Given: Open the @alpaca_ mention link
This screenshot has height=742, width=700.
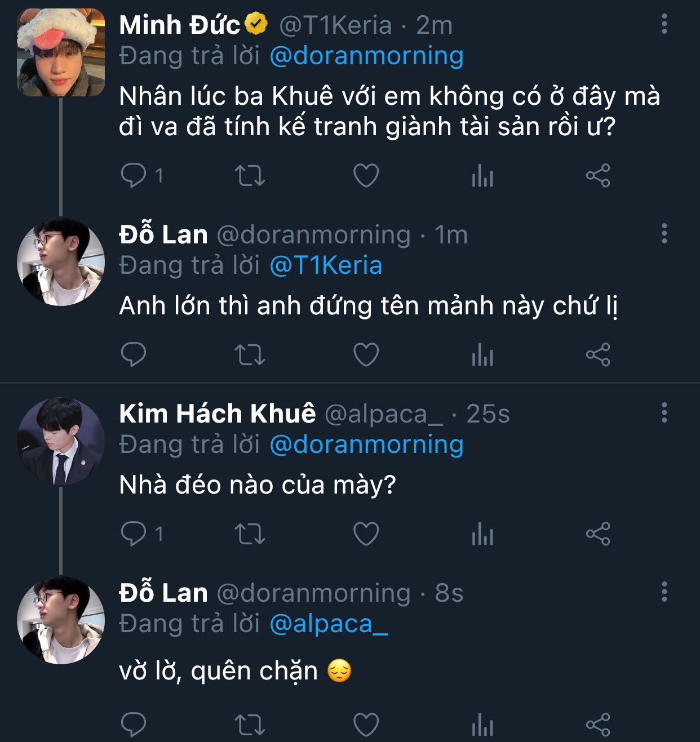Looking at the screenshot, I should pos(329,624).
